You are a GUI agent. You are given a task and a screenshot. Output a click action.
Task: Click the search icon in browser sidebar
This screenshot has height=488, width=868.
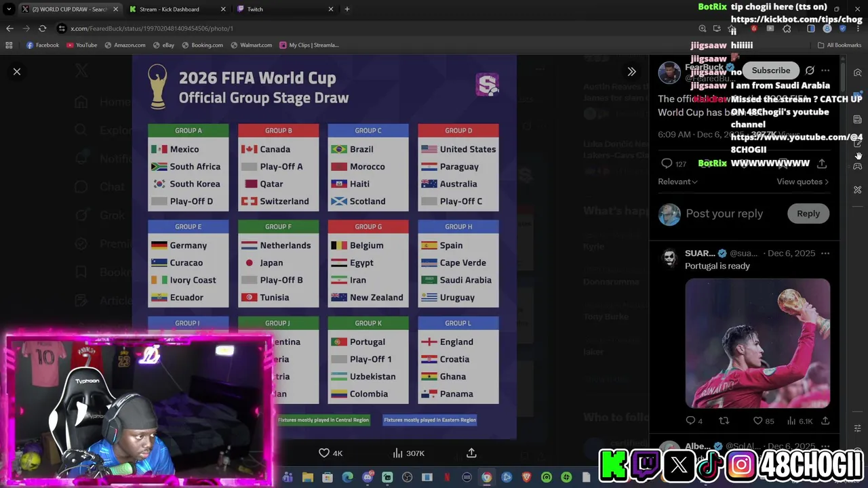pyautogui.click(x=858, y=73)
